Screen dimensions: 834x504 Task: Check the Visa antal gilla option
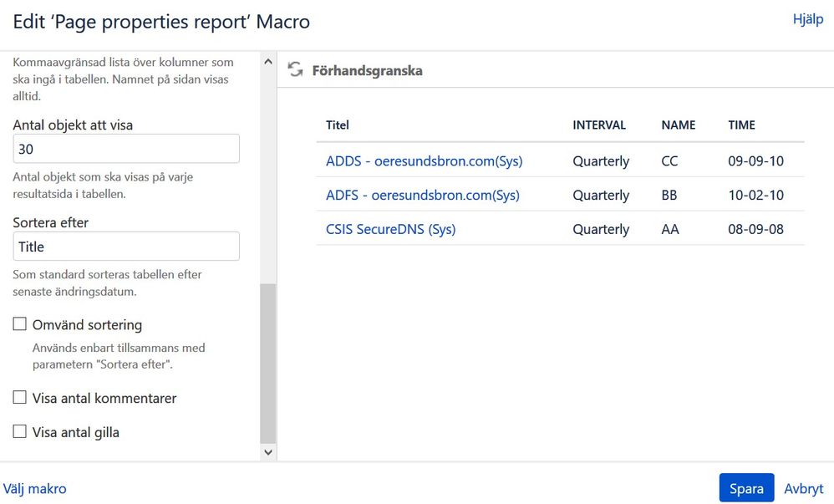20,432
